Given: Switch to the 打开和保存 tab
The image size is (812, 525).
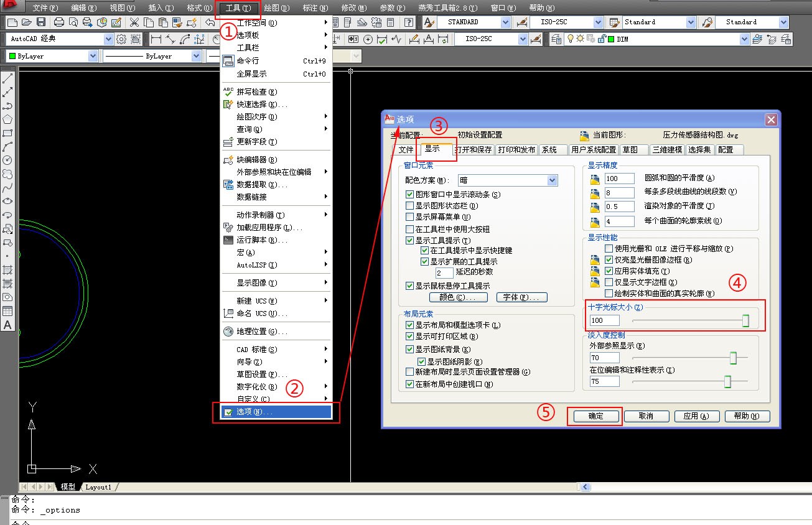Looking at the screenshot, I should [473, 150].
